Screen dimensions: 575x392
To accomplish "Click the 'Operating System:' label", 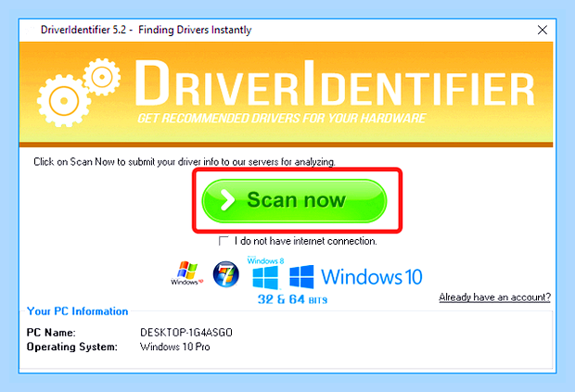I will point(72,347).
